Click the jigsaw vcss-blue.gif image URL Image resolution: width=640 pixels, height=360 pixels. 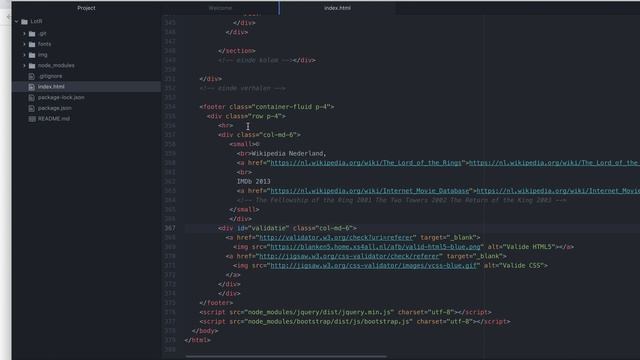[x=373, y=266]
